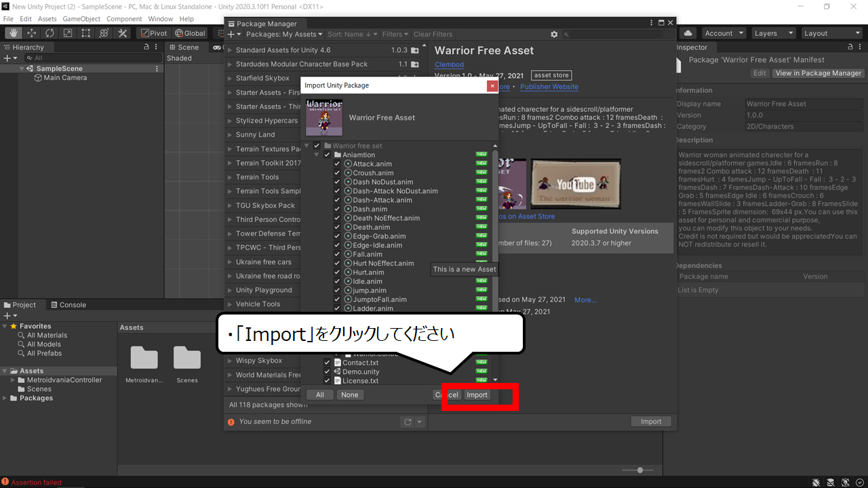Select the Rect tool
This screenshot has width=868, height=488.
pos(86,33)
